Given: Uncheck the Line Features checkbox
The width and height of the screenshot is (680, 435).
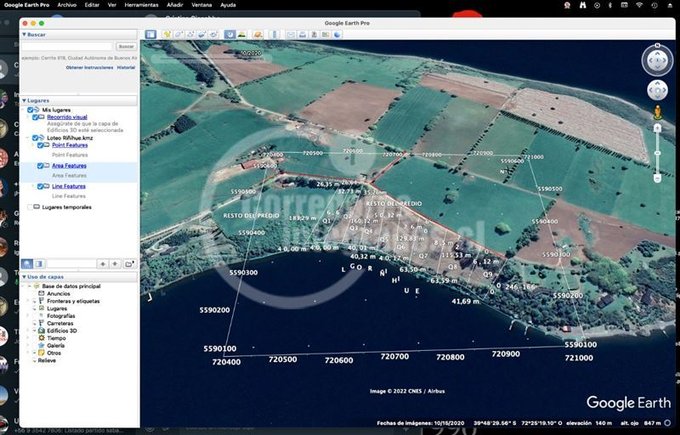Looking at the screenshot, I should (40, 186).
